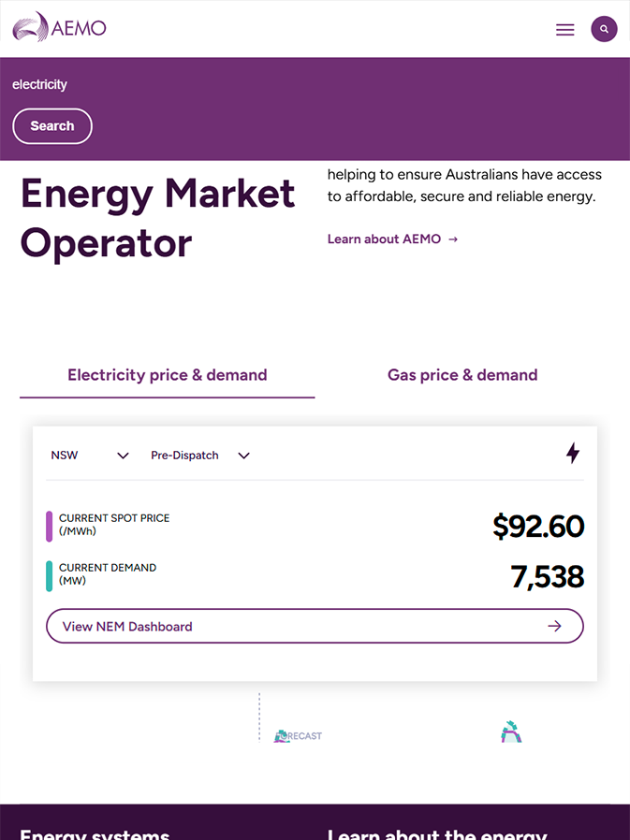
Task: Click arrow next to Learn about AEMO
Action: [x=453, y=239]
